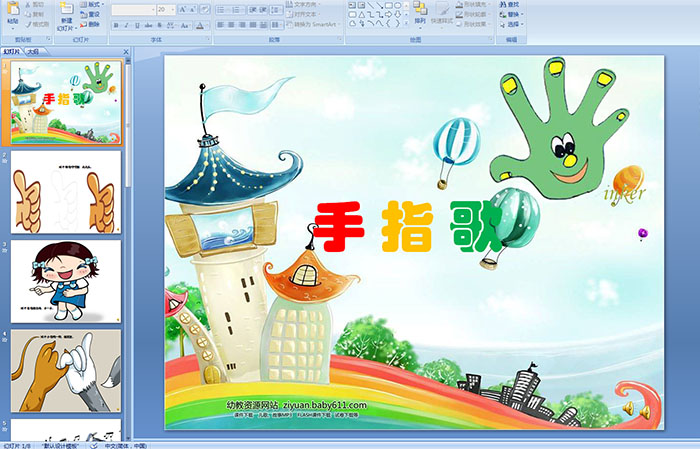The width and height of the screenshot is (700, 449).
Task: Open the Paragraph dialog launcher
Action: [x=340, y=39]
